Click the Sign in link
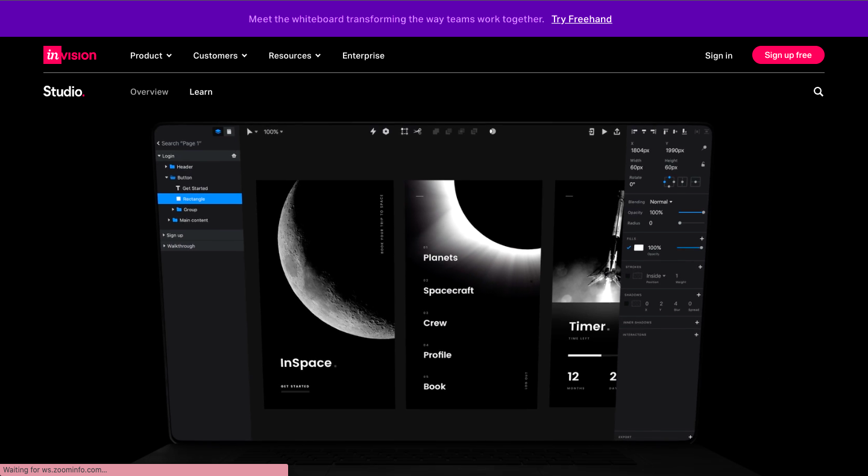The image size is (868, 476). coord(719,56)
